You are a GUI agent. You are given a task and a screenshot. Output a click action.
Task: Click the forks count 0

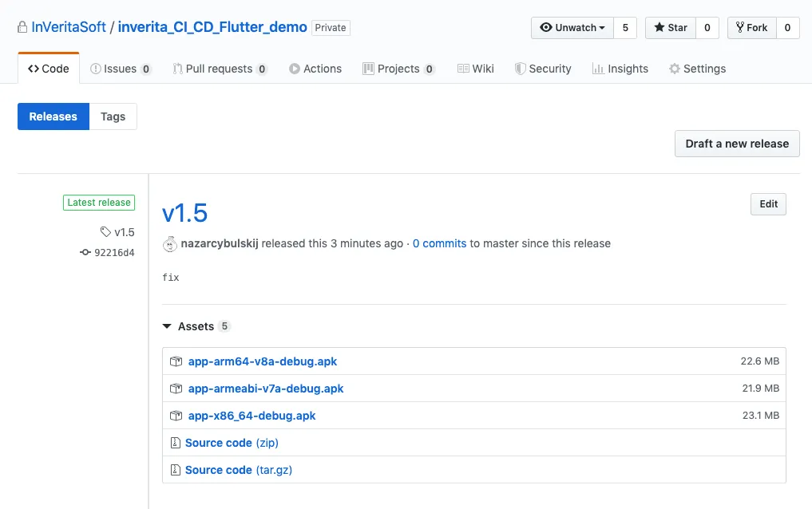tap(788, 28)
